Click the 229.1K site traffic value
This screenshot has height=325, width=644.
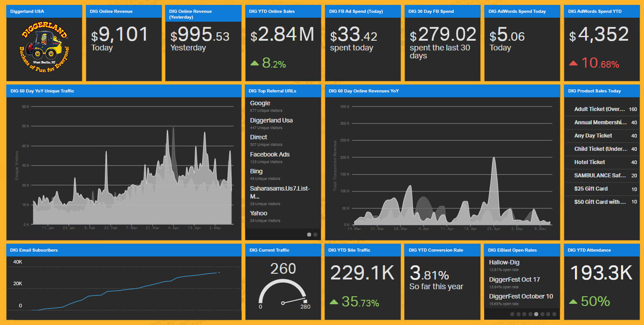tap(362, 273)
